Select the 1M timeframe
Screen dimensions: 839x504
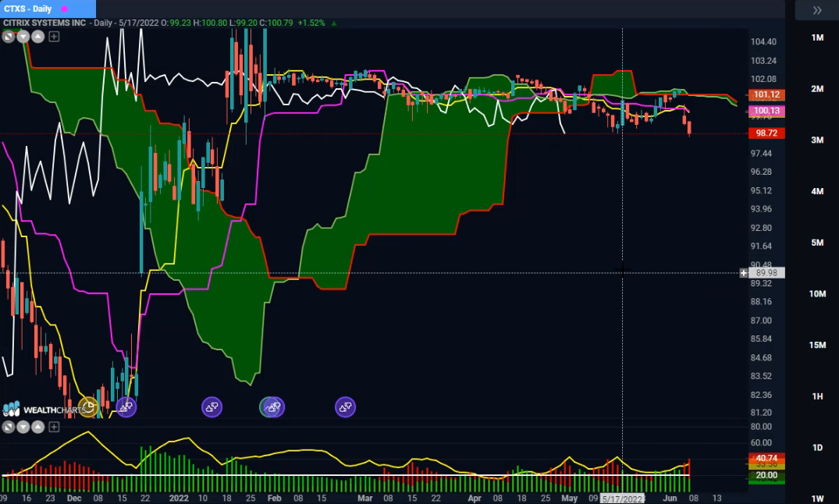[817, 37]
